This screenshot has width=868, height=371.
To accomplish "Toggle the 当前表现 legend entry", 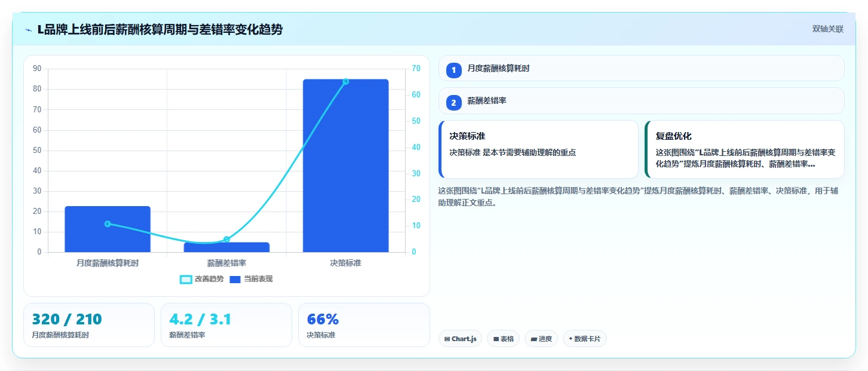I will tap(251, 279).
